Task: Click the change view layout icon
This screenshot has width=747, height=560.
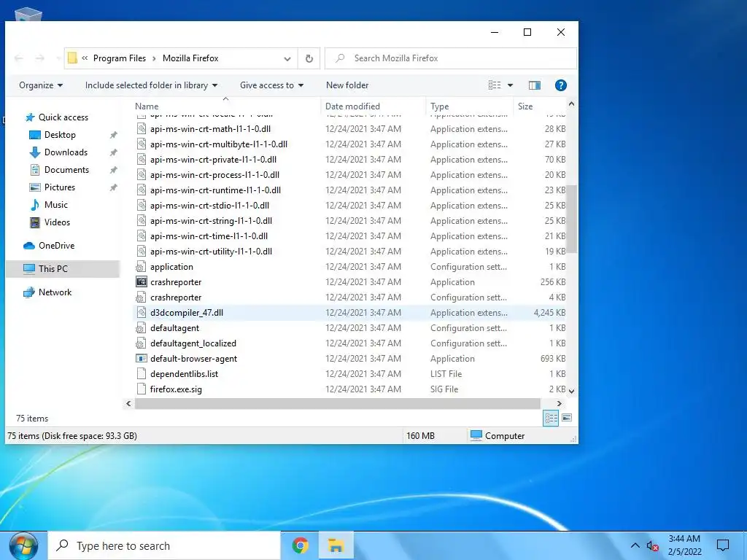Action: point(495,85)
